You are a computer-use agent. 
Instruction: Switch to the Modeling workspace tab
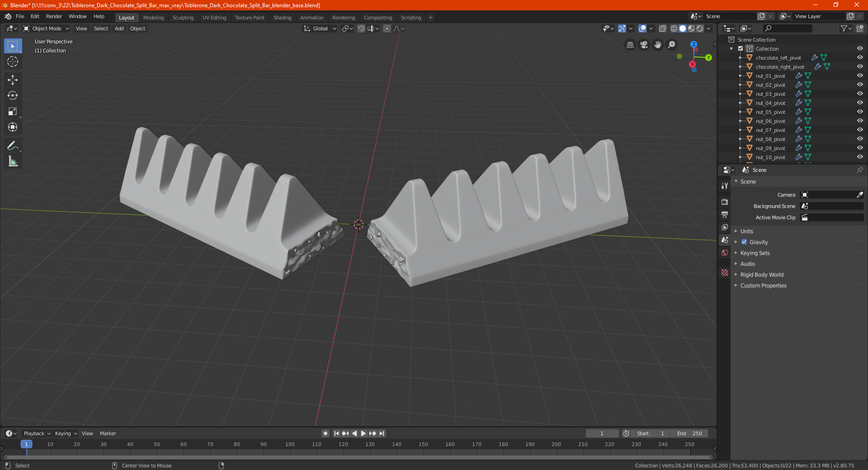point(153,18)
